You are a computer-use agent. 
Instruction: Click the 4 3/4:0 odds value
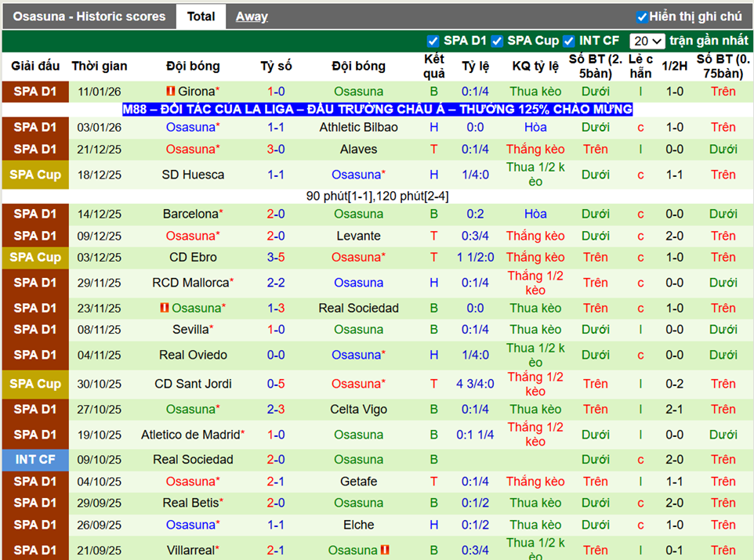coord(475,384)
